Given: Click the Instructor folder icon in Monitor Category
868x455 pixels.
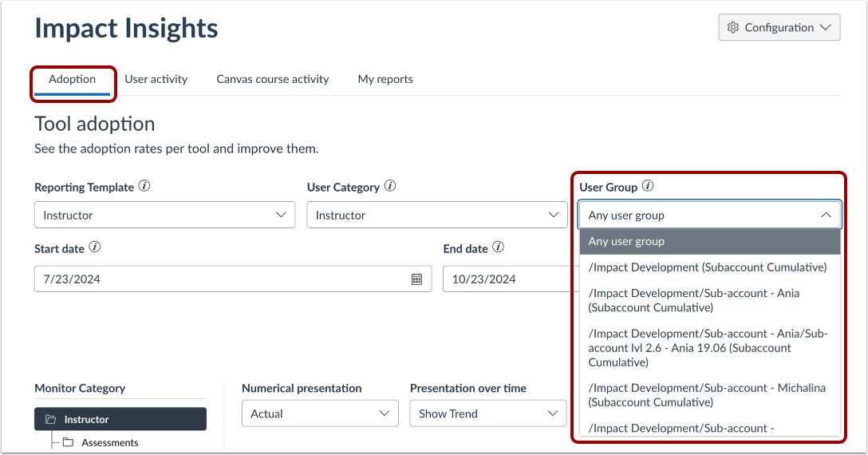Looking at the screenshot, I should pos(51,419).
